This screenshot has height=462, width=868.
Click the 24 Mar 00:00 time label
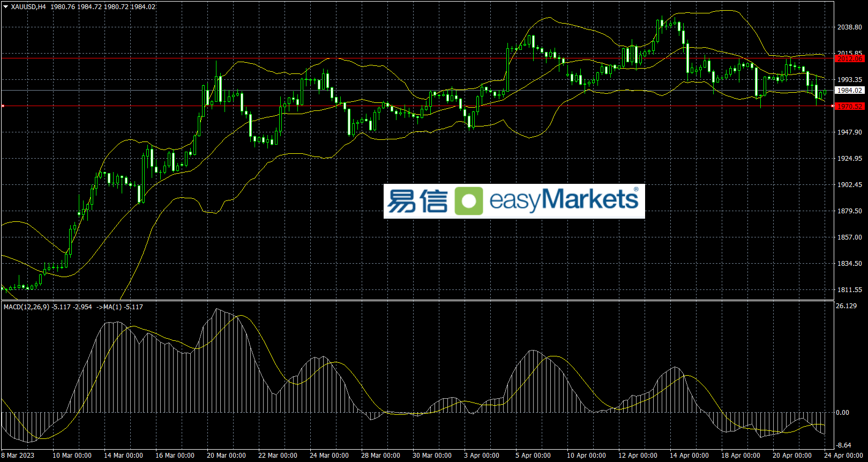(329, 456)
